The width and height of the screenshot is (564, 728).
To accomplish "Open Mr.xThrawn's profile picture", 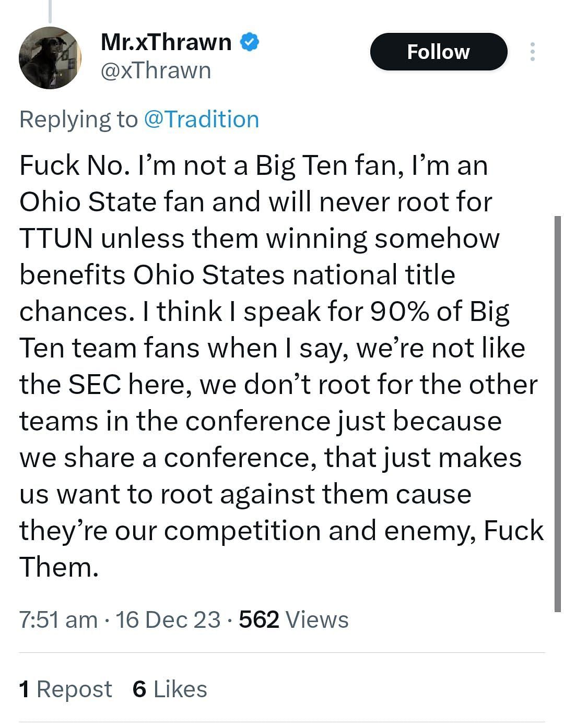I will point(50,58).
